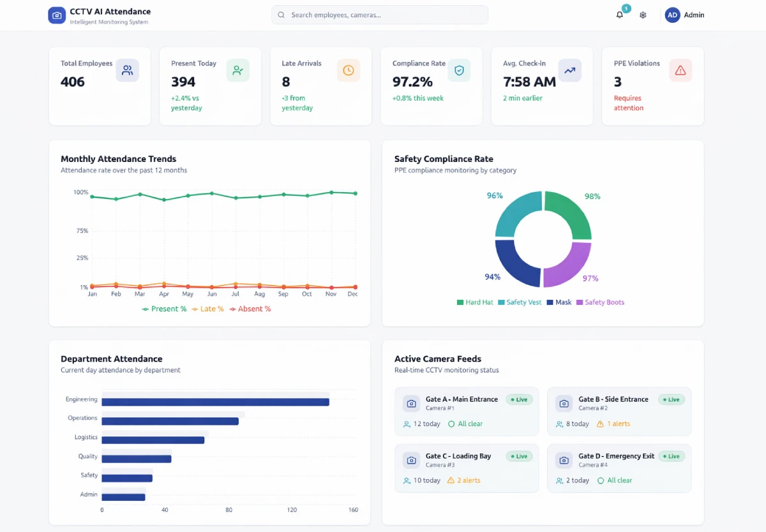Open the Admin user name

[694, 15]
